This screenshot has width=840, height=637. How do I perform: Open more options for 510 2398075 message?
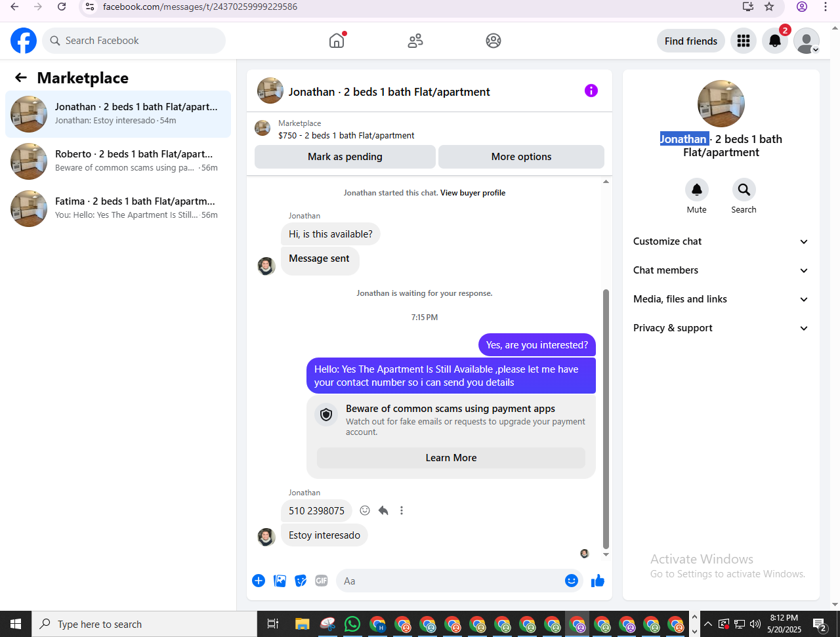point(402,510)
